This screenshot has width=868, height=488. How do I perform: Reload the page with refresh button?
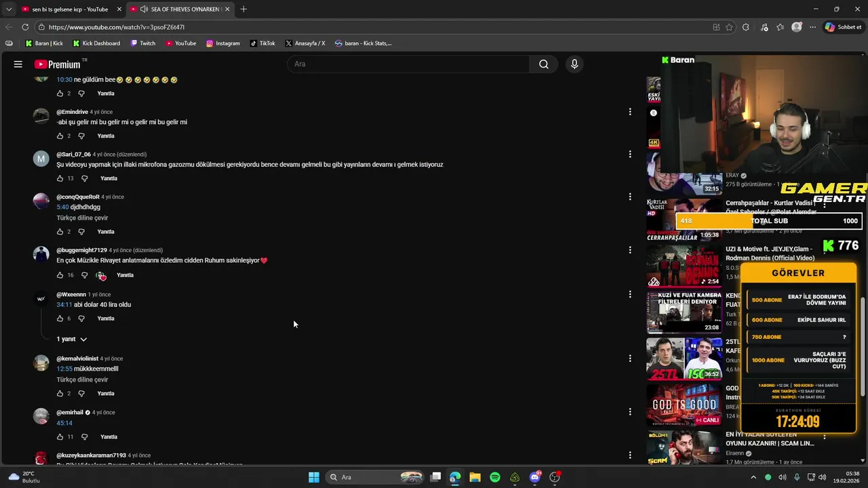coord(25,27)
